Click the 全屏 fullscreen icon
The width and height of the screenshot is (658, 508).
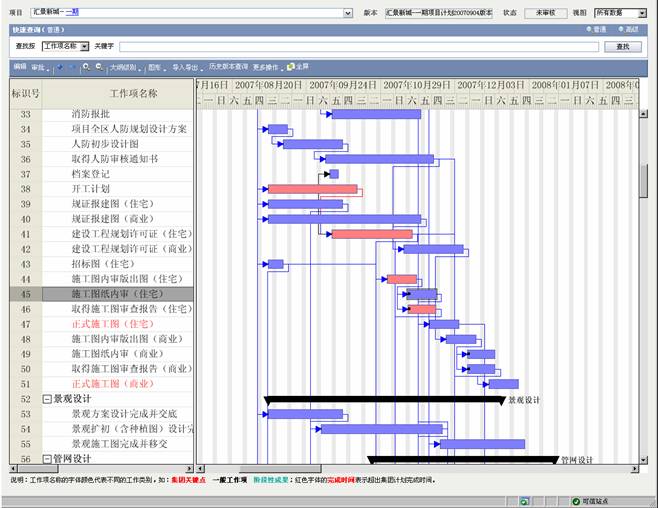coord(296,67)
